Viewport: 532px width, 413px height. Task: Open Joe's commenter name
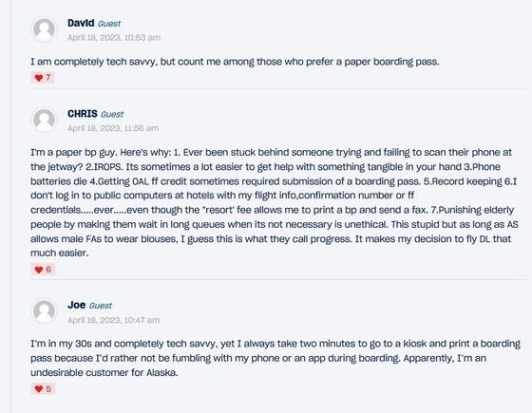76,305
